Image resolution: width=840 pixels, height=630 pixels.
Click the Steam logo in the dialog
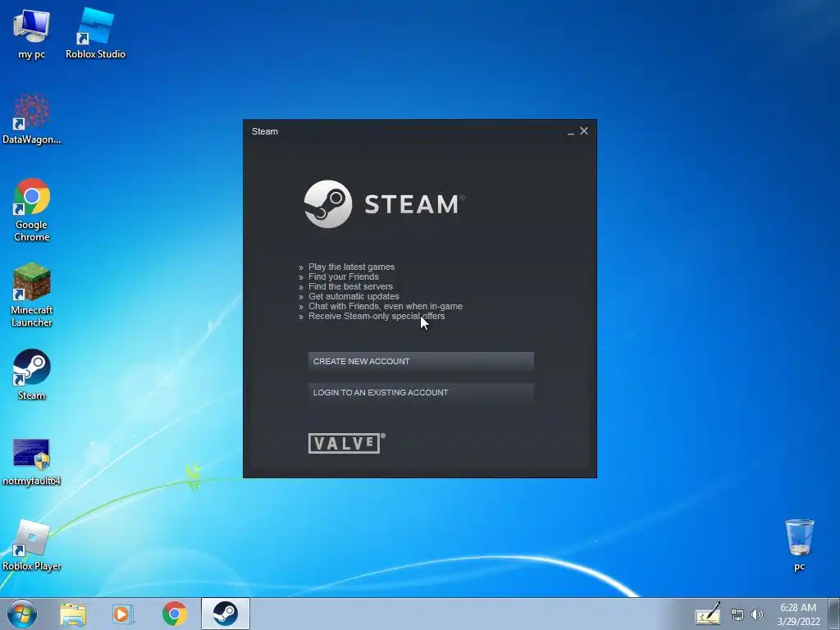[x=384, y=204]
